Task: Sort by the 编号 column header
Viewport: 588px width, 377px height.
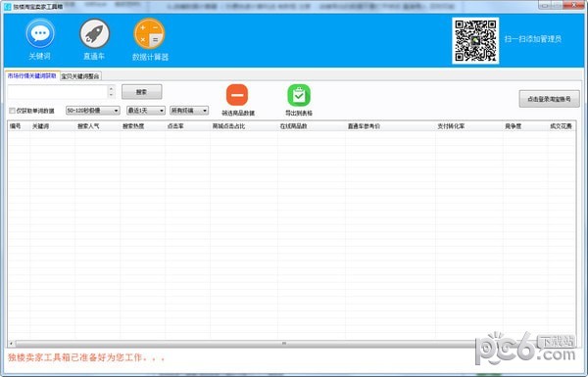Action: [x=19, y=126]
